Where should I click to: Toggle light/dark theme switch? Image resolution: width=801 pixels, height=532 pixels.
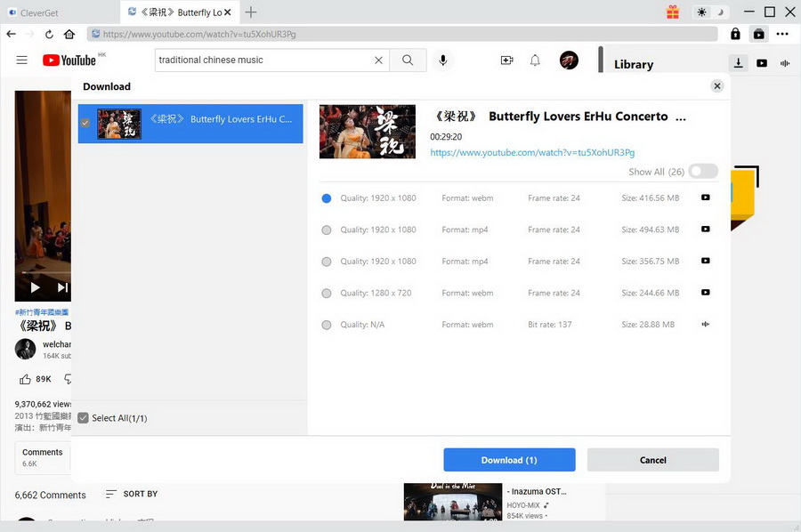click(x=710, y=12)
